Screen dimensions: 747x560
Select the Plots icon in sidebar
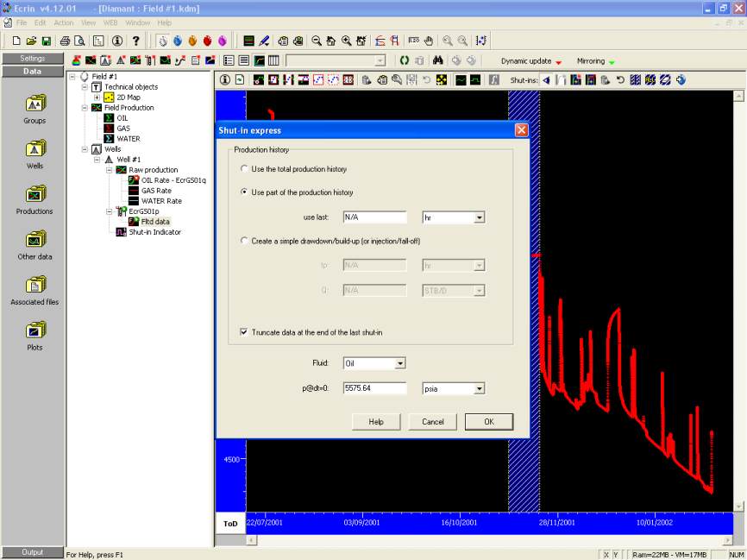pyautogui.click(x=35, y=330)
